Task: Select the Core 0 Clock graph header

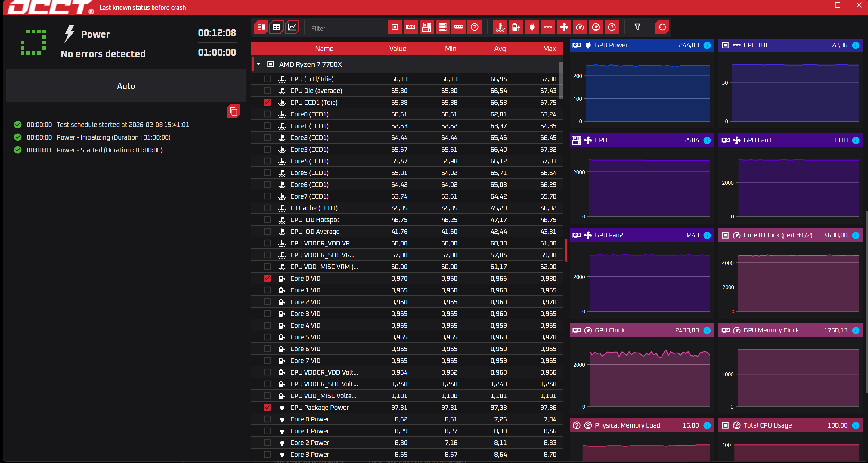Action: click(x=790, y=235)
